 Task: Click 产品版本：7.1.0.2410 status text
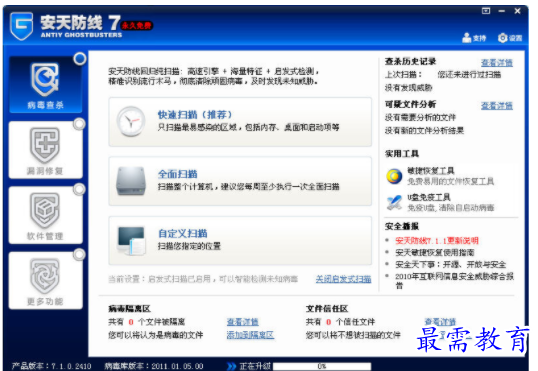[x=51, y=366]
